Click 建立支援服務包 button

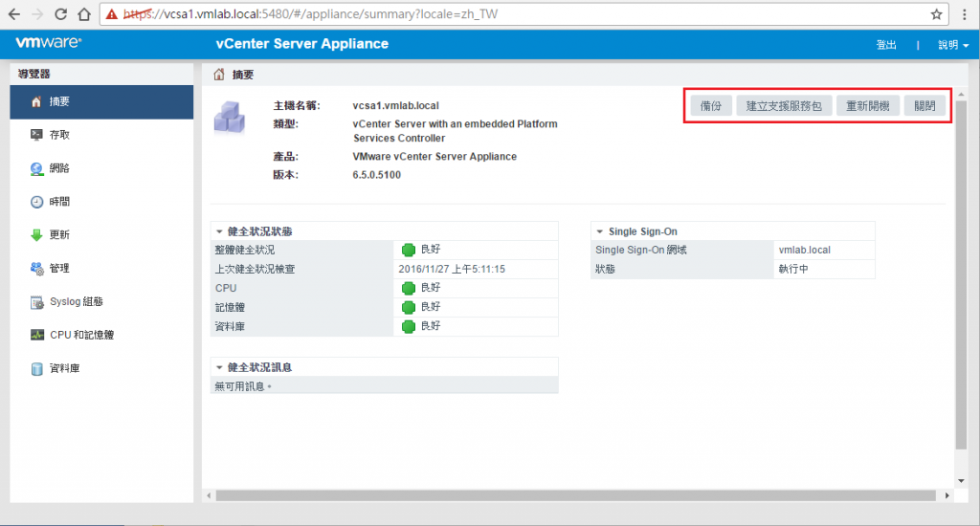(x=785, y=105)
